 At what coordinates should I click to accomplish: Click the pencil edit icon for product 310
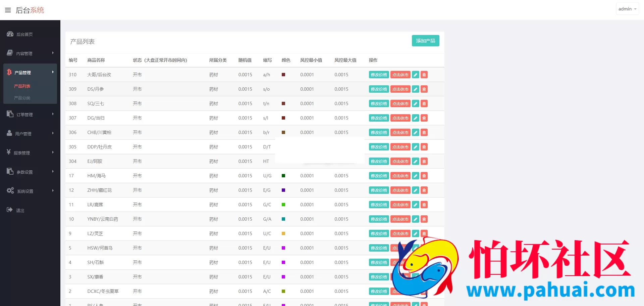(x=415, y=75)
